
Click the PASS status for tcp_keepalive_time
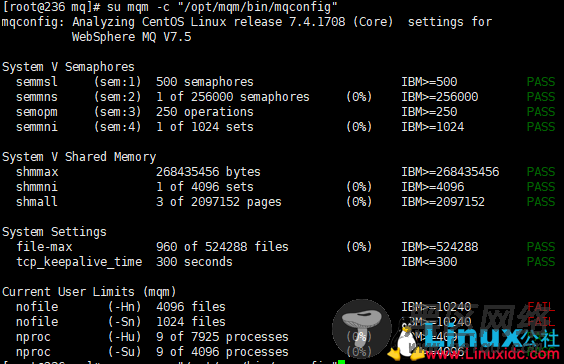[541, 262]
